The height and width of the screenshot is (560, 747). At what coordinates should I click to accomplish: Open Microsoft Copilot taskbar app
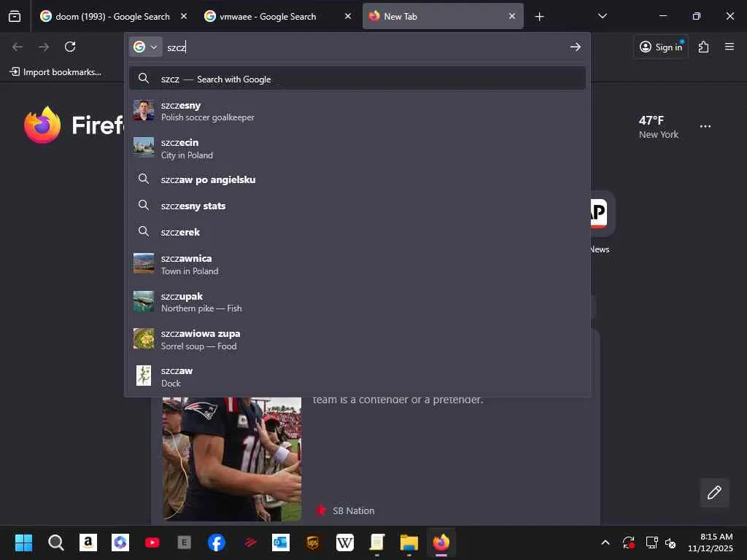click(120, 542)
